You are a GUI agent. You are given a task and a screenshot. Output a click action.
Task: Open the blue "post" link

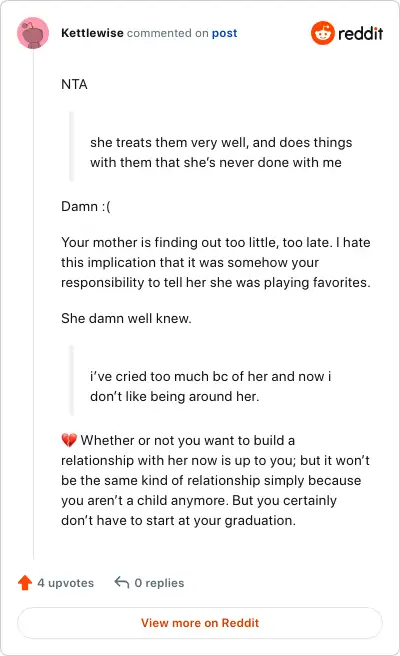pos(224,33)
